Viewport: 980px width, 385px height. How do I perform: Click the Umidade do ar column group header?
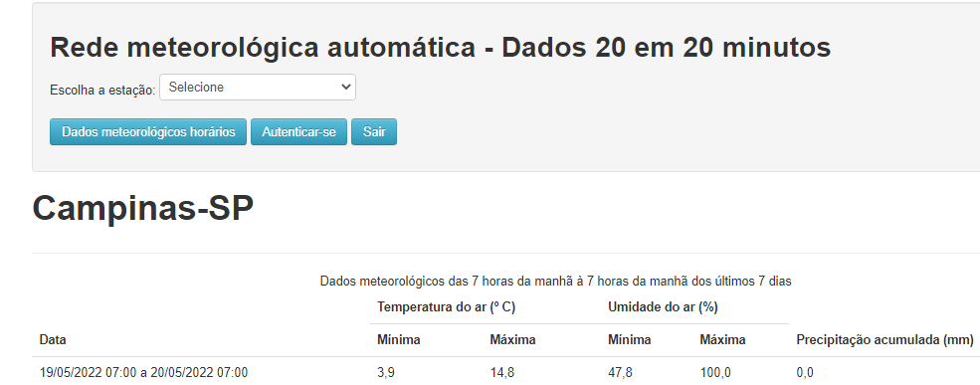(x=663, y=306)
